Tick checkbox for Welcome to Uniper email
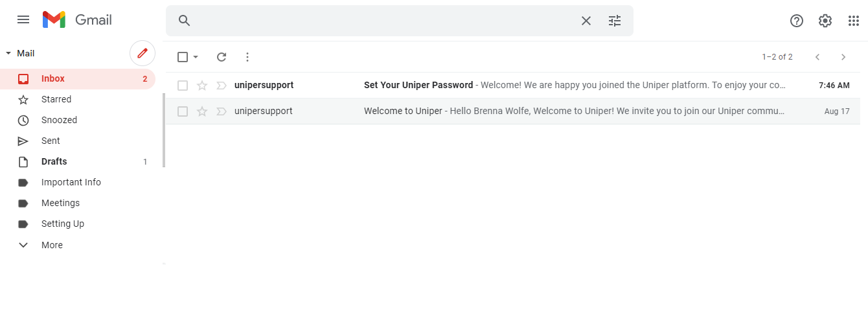This screenshot has width=868, height=326. pyautogui.click(x=183, y=111)
